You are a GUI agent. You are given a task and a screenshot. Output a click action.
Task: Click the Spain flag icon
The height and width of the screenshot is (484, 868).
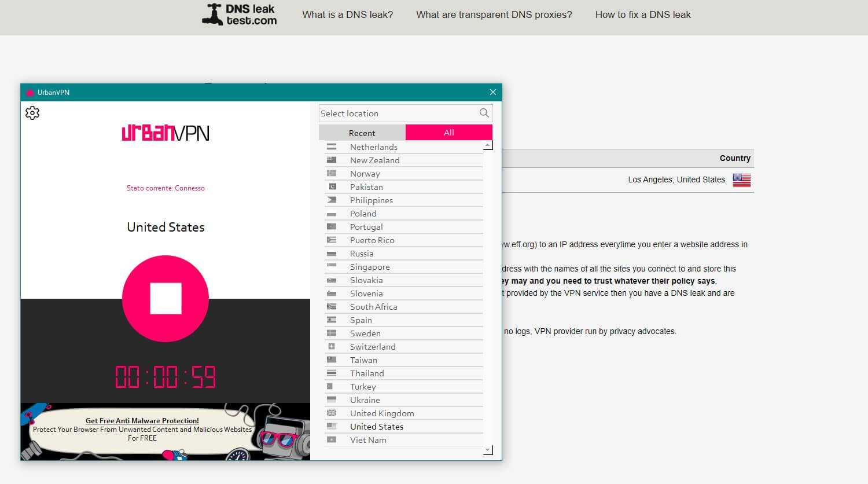pyautogui.click(x=332, y=320)
